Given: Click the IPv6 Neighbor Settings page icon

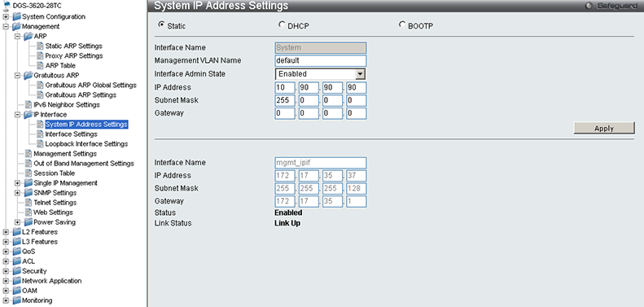Looking at the screenshot, I should 28,105.
